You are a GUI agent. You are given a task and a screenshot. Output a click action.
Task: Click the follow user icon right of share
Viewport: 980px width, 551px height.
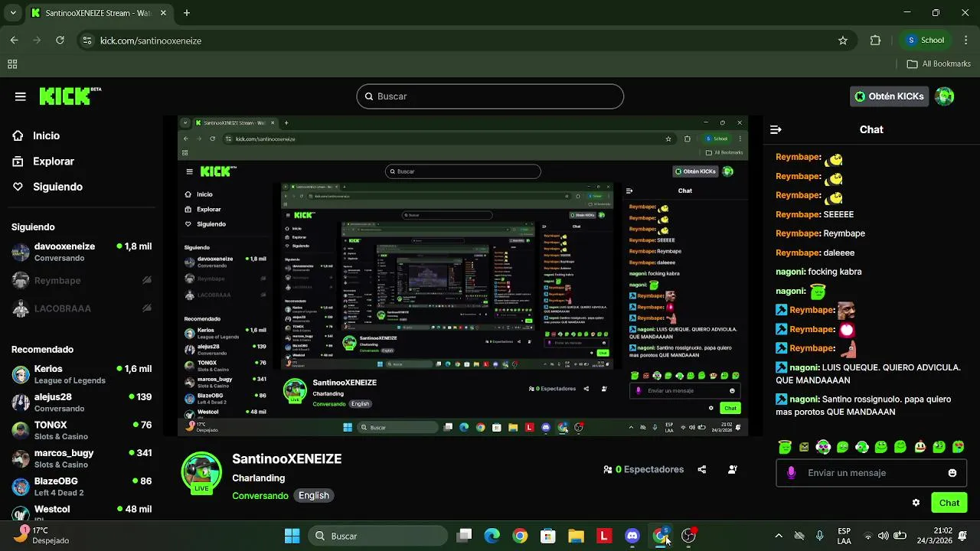tap(733, 469)
